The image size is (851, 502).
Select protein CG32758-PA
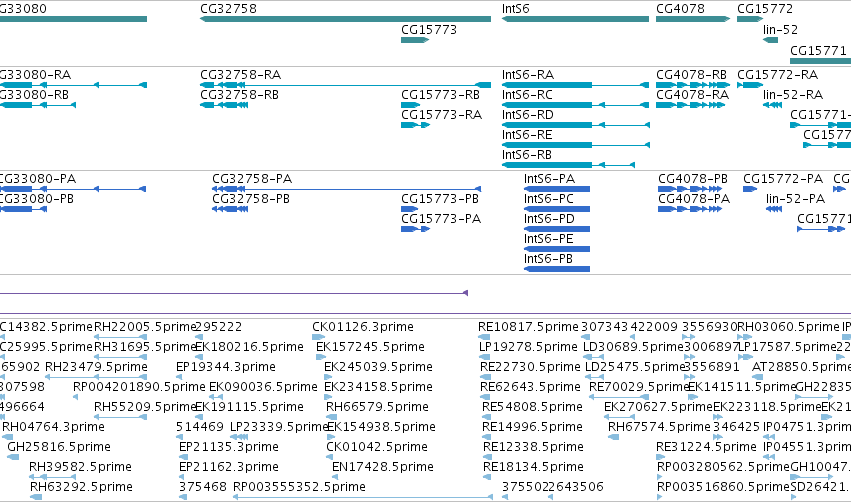click(x=346, y=189)
